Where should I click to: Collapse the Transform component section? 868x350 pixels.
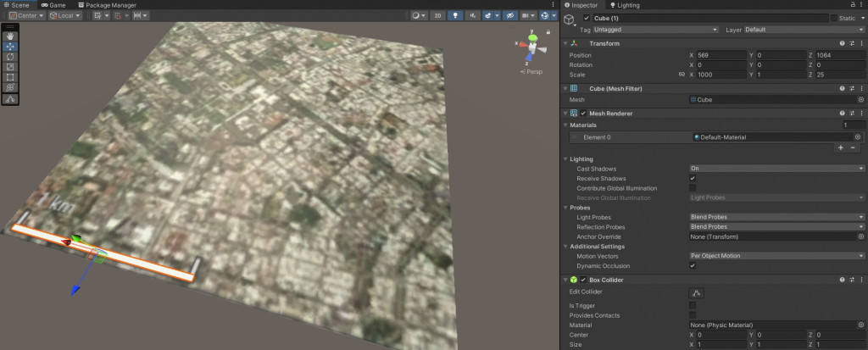(566, 42)
